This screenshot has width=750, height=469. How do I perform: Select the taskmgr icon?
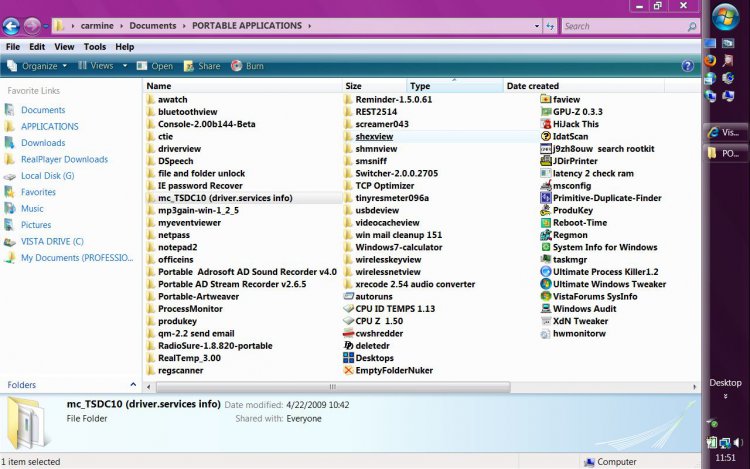point(545,260)
